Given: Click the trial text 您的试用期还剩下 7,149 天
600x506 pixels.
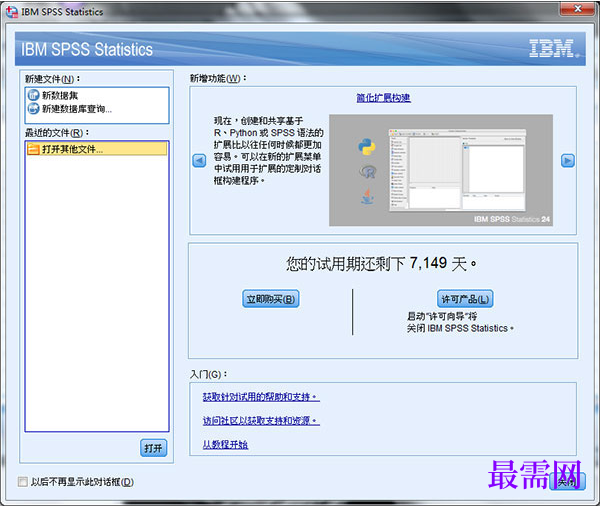Looking at the screenshot, I should (381, 264).
